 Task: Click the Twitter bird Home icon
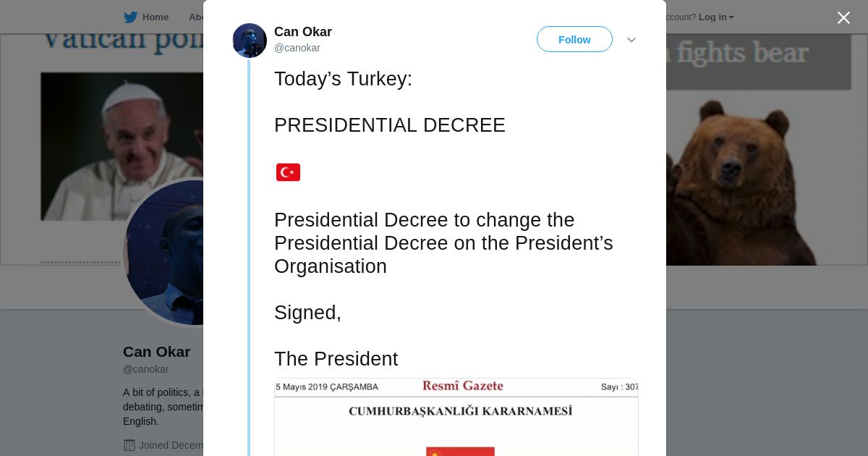130,17
